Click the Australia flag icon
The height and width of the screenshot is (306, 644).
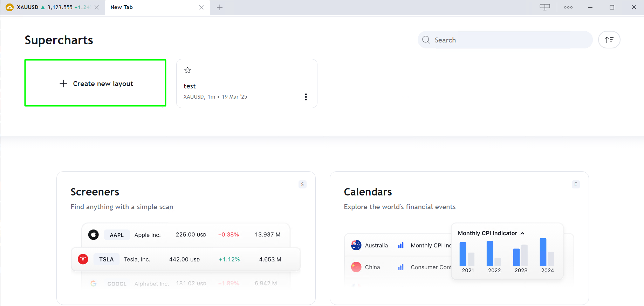tap(356, 245)
